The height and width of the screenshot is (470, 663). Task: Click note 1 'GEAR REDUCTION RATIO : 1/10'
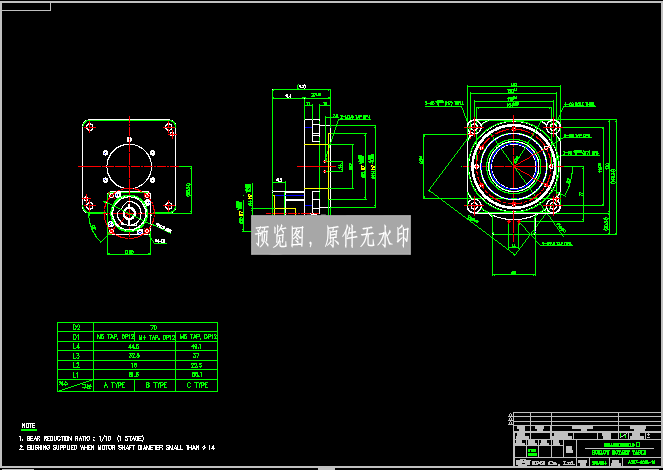[81, 438]
